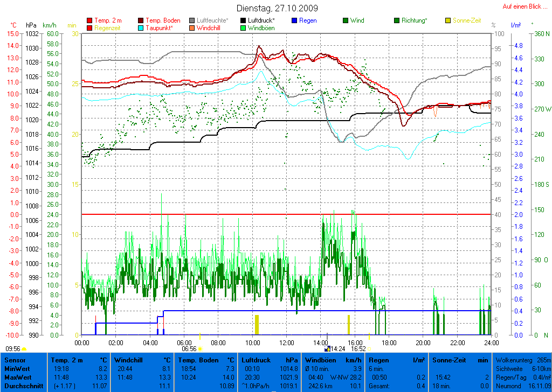Click the gray Luftfeuchte legend square

(x=192, y=20)
